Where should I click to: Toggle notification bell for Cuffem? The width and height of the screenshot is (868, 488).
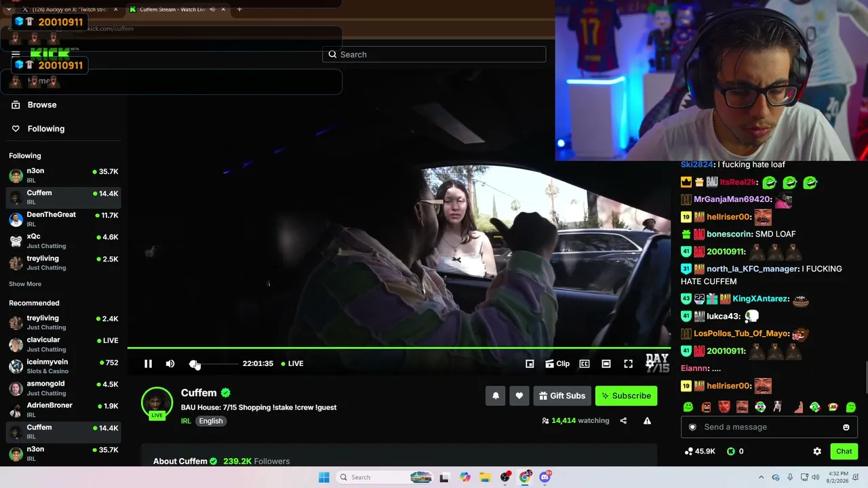(496, 396)
